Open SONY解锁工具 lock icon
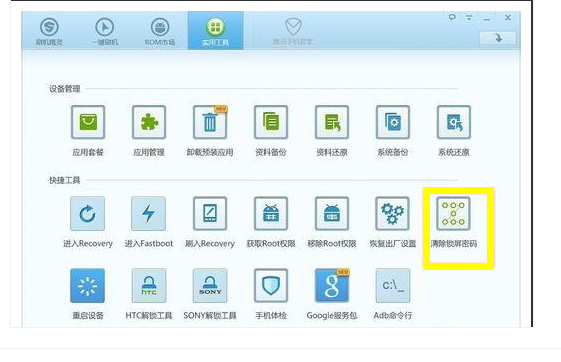The image size is (561, 362). point(210,286)
